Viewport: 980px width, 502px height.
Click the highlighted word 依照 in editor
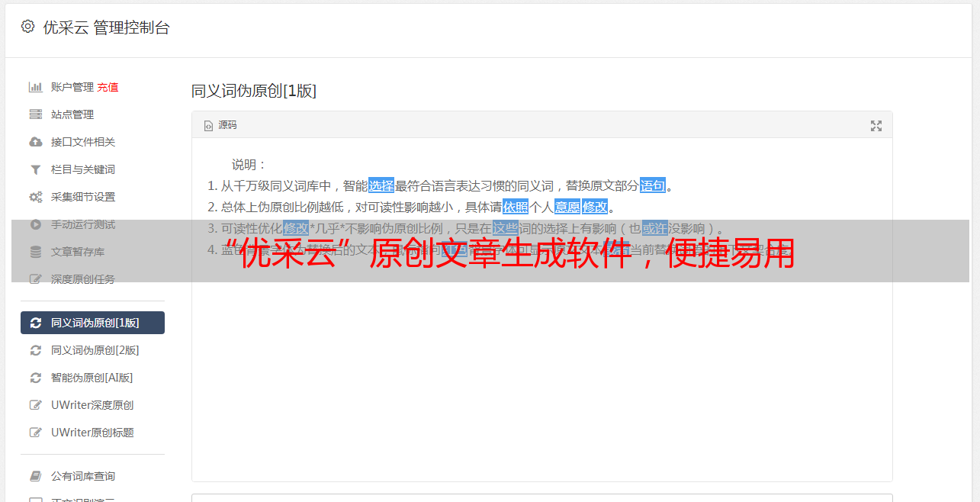tap(516, 207)
